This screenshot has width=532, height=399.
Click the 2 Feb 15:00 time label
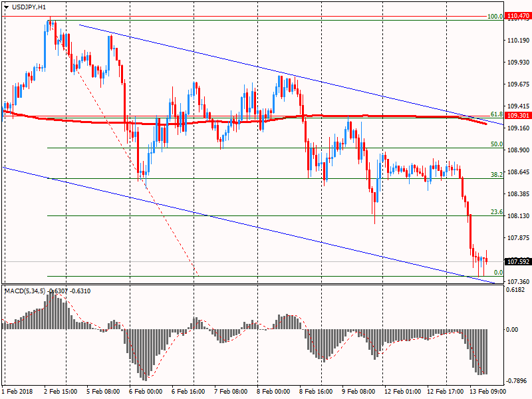pyautogui.click(x=61, y=391)
